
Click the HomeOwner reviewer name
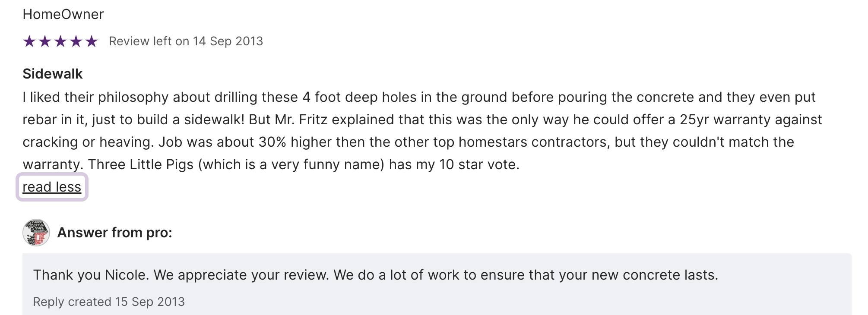tap(63, 14)
